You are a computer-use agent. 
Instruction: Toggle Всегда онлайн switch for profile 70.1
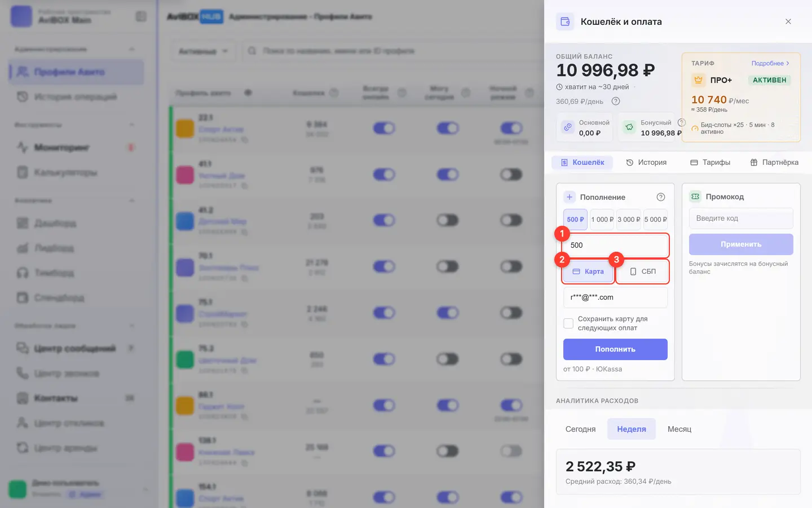click(384, 266)
